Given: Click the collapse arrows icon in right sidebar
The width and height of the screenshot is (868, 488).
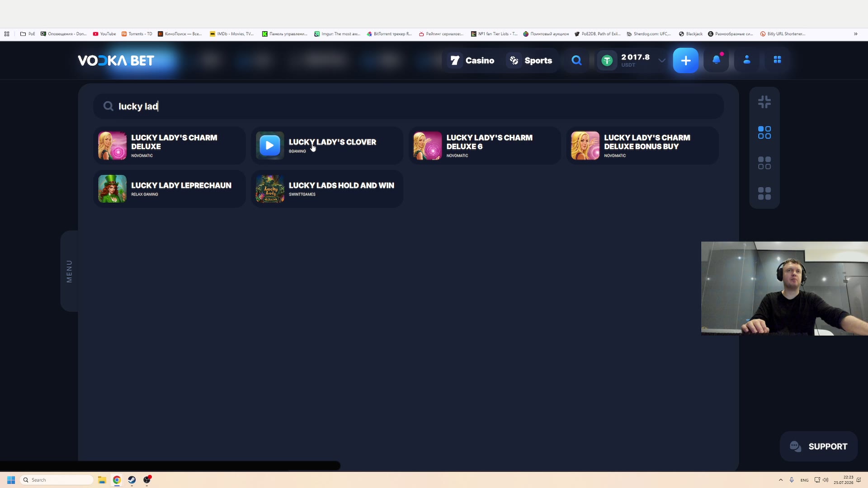Looking at the screenshot, I should (764, 102).
